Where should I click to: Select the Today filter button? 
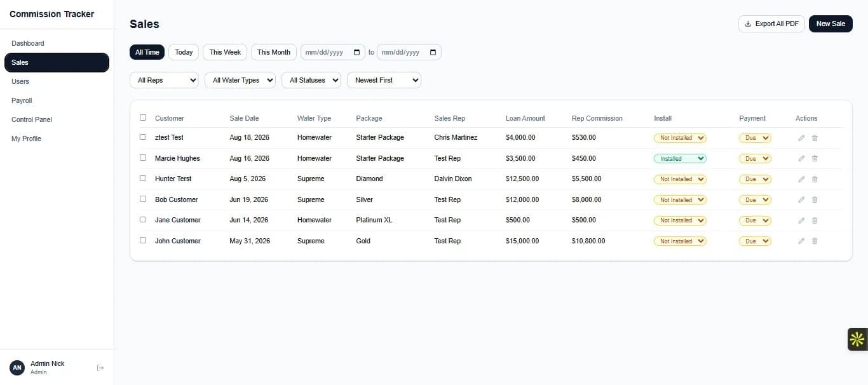pyautogui.click(x=184, y=52)
